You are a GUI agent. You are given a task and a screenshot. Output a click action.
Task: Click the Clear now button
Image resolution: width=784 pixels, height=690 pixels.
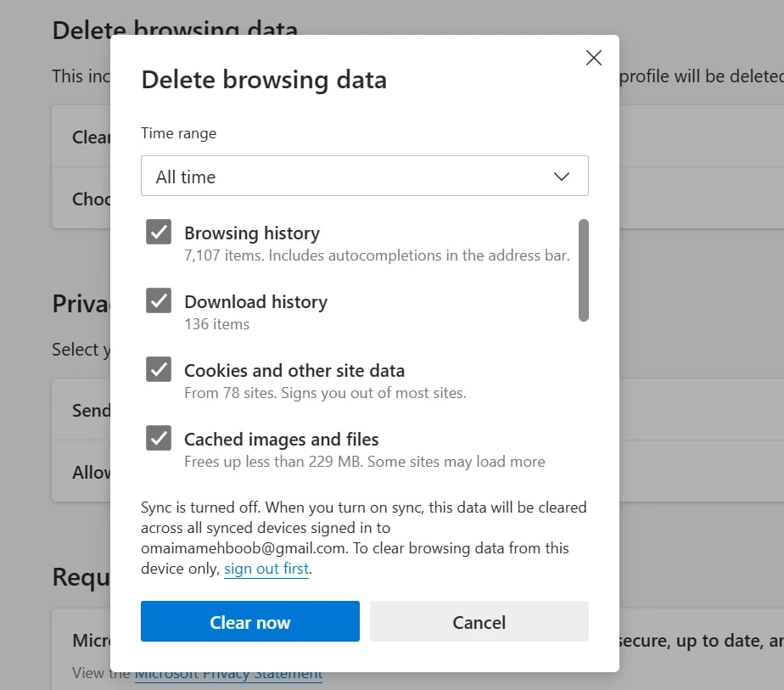pyautogui.click(x=249, y=622)
